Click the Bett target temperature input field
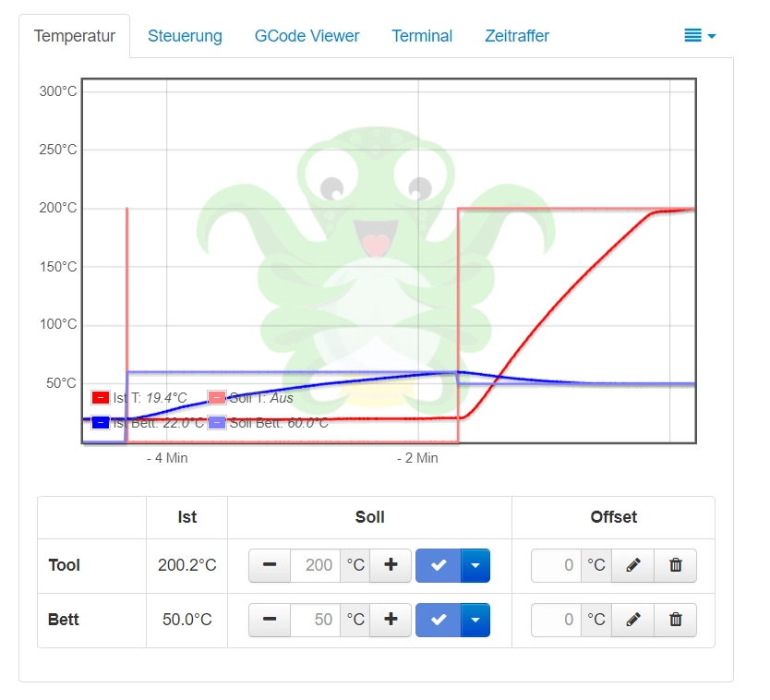This screenshot has width=770, height=700. tap(315, 620)
